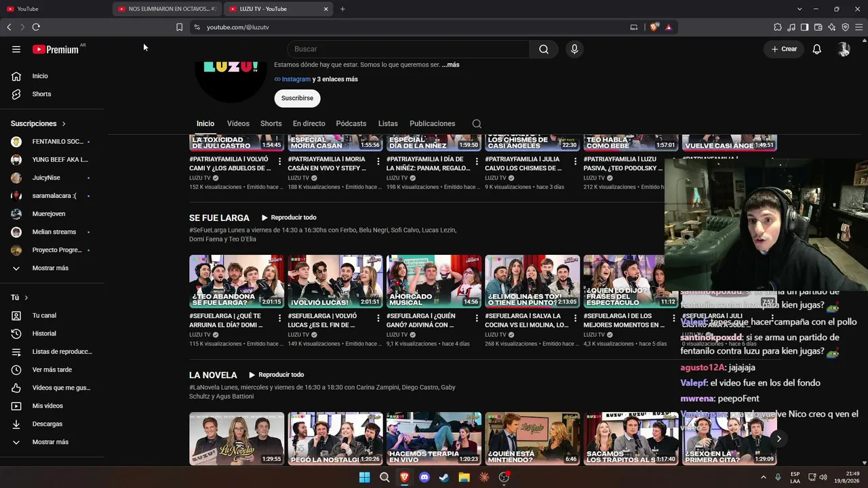This screenshot has height=488, width=868.
Task: Close the LUZU TV browser tab
Action: pos(325,9)
